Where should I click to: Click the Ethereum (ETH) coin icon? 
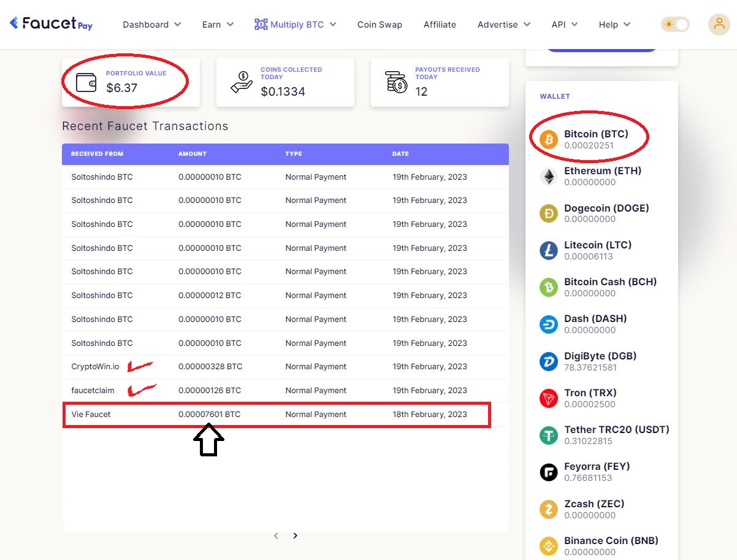click(549, 177)
